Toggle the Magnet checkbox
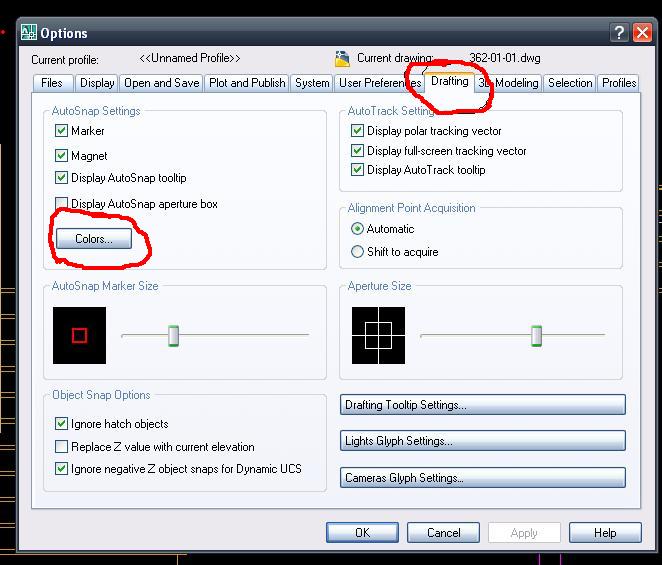Screen dimensions: 662x565 61,155
